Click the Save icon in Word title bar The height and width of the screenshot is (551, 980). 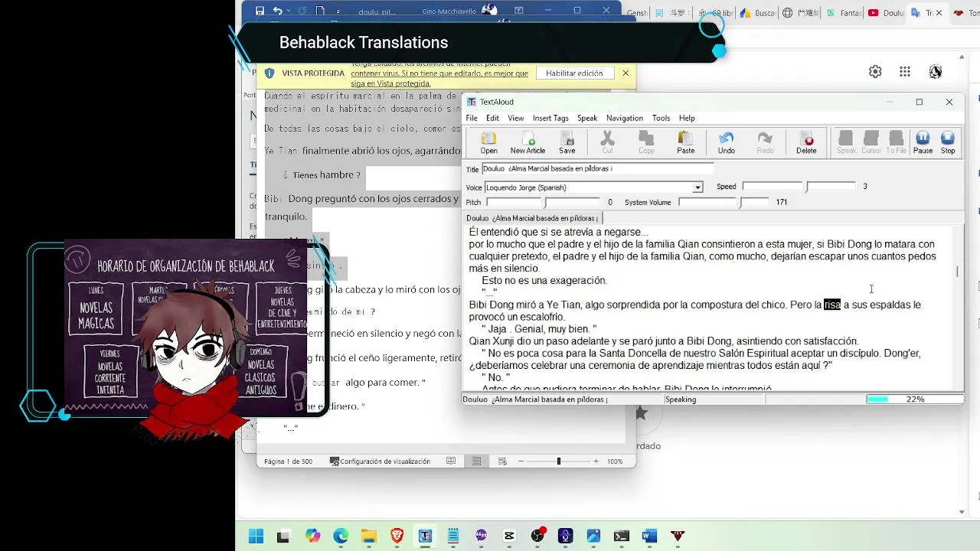click(x=260, y=11)
